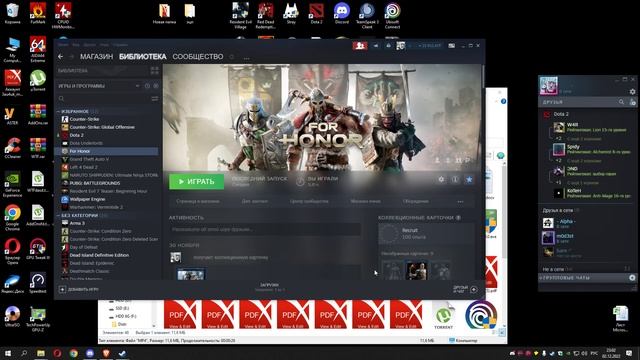The image size is (640, 360).
Task: Collapse the БЕЗ КАТЕГОРИИ category
Action: point(58,215)
